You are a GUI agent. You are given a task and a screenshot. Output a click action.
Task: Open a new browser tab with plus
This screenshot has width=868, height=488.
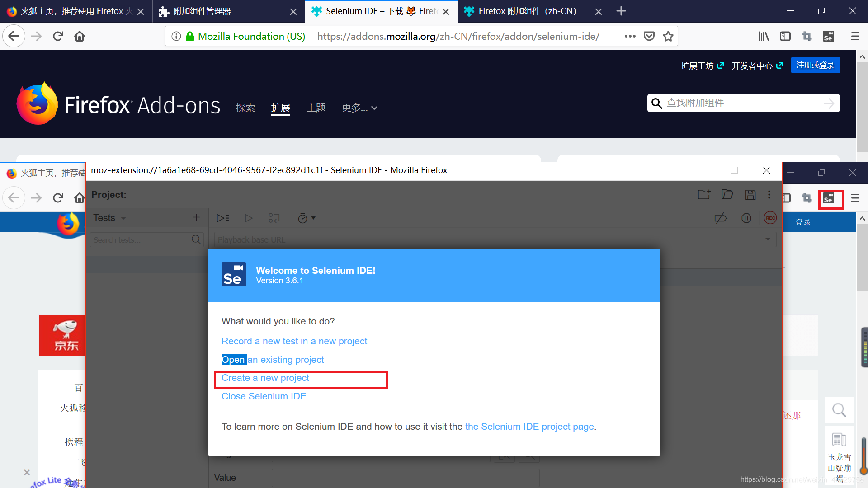[621, 11]
